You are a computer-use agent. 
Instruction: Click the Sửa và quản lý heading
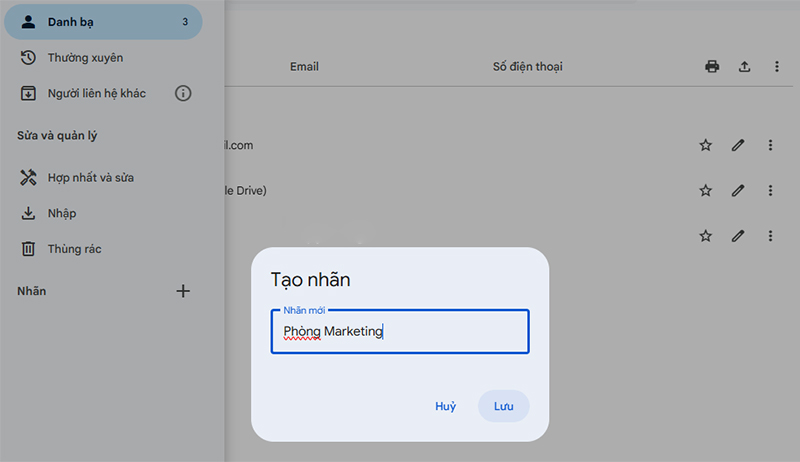pyautogui.click(x=57, y=136)
